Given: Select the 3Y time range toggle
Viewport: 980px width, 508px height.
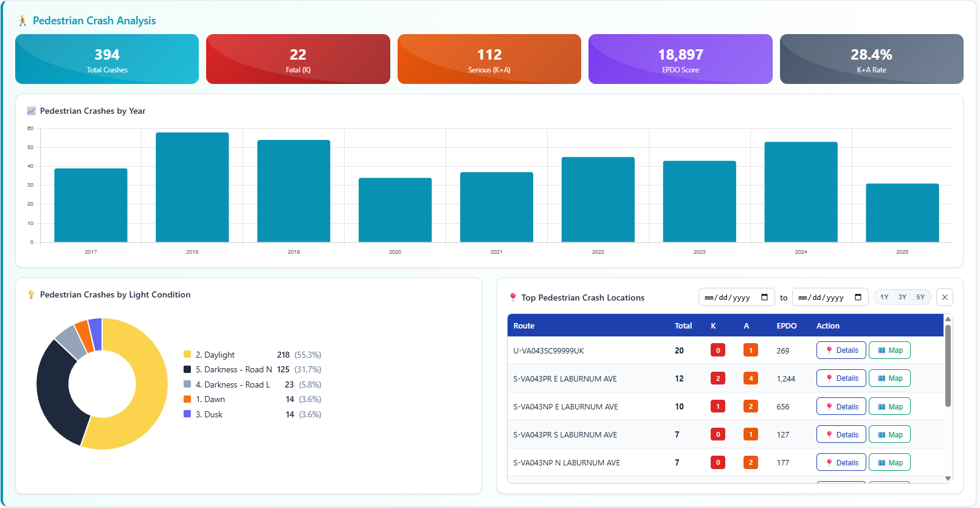Looking at the screenshot, I should point(902,297).
